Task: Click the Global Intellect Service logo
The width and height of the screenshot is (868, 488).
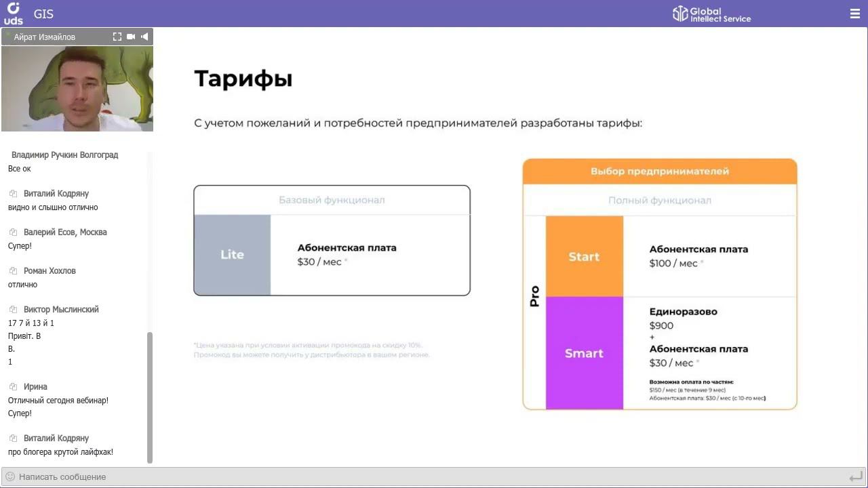Action: tap(711, 14)
